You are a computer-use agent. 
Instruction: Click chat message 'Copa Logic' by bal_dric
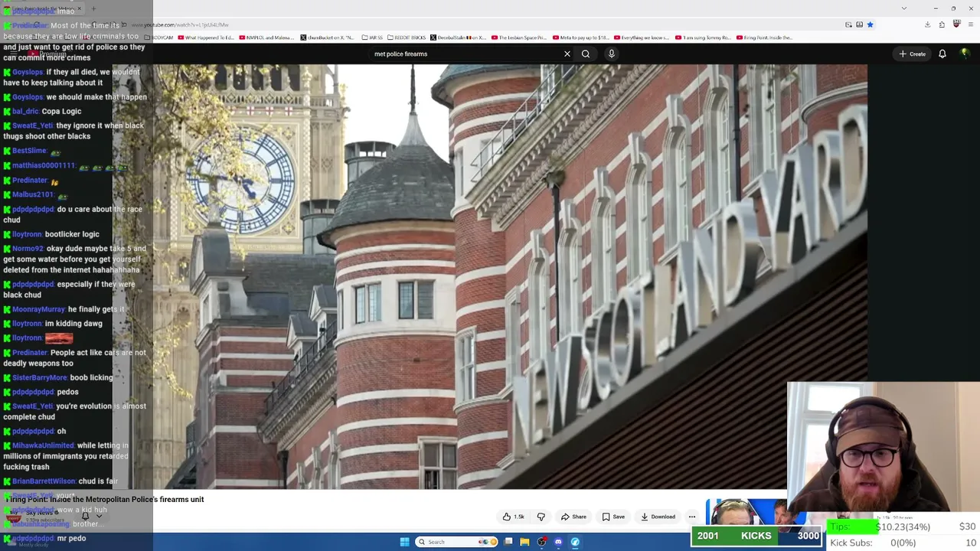pyautogui.click(x=61, y=111)
